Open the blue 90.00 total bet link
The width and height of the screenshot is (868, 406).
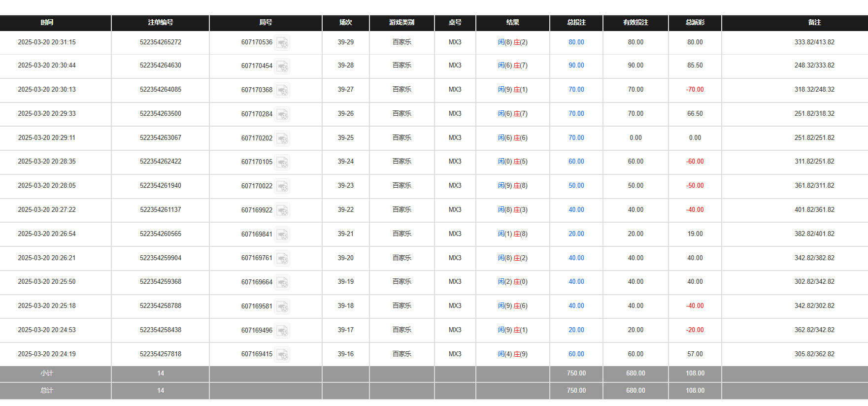coord(576,66)
